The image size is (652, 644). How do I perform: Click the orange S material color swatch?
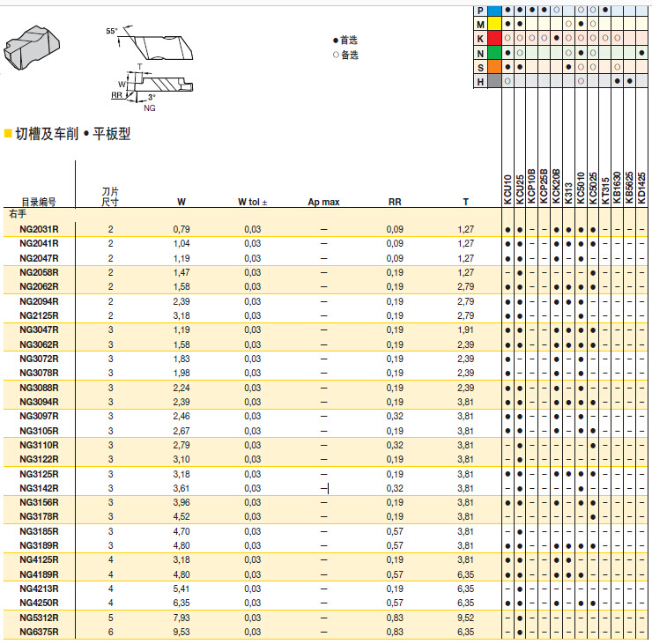coord(494,67)
